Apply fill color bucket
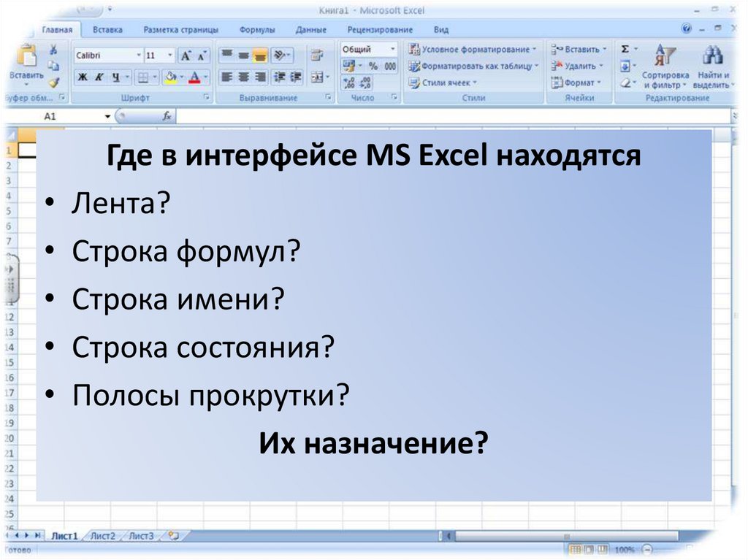Image resolution: width=748 pixels, height=560 pixels. click(x=171, y=77)
